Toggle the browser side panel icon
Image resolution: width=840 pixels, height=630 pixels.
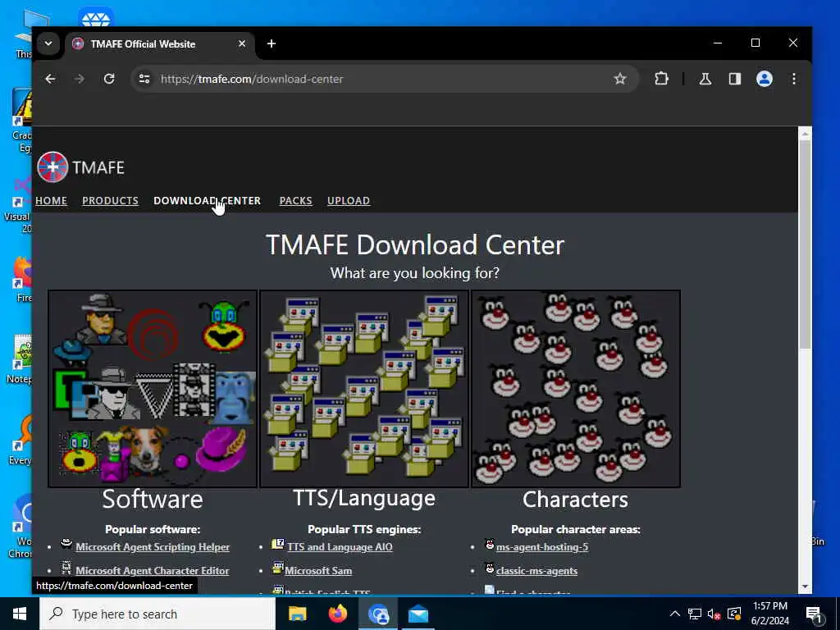tap(734, 79)
